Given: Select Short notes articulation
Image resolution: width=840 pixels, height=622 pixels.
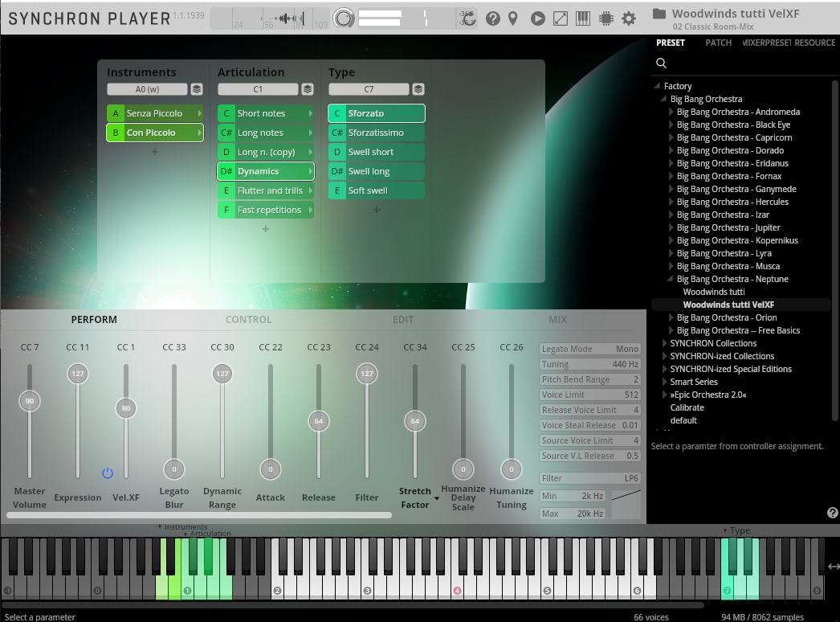Looking at the screenshot, I should 266,113.
